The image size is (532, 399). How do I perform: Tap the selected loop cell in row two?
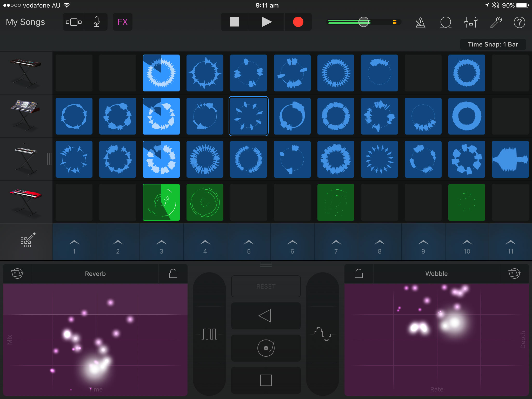tap(248, 116)
